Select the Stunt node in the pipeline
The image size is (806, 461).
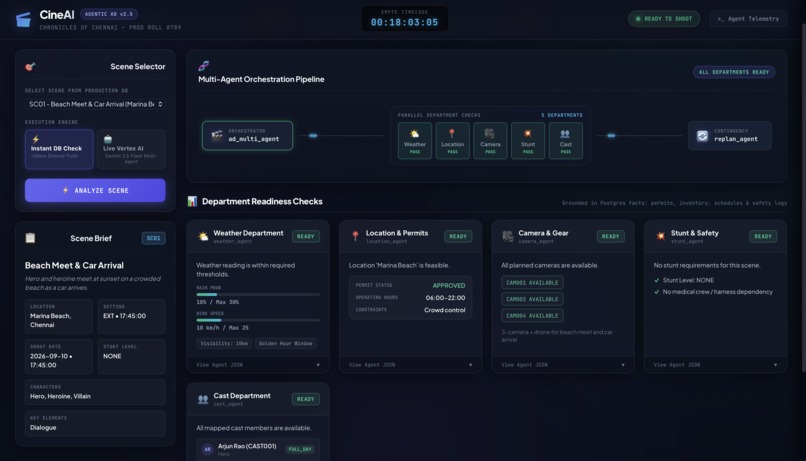pyautogui.click(x=528, y=140)
